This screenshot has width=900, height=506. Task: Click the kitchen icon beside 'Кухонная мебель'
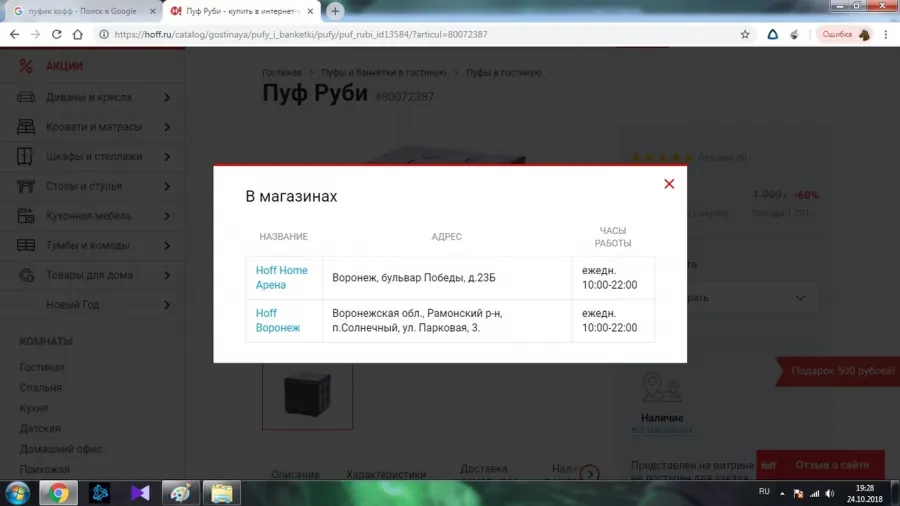pyautogui.click(x=26, y=216)
